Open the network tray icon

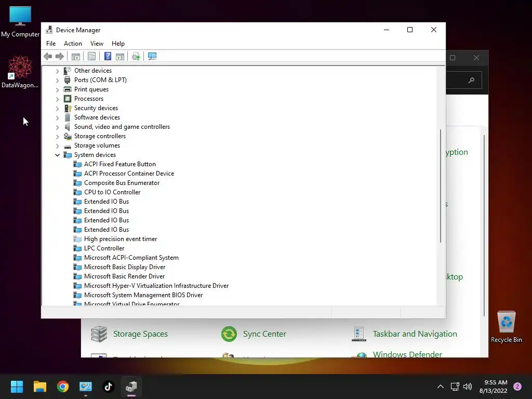click(455, 387)
